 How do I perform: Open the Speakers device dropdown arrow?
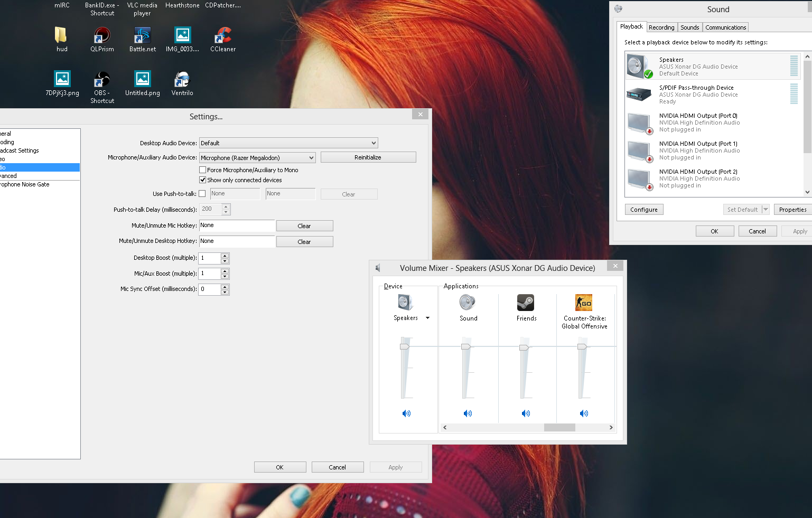pyautogui.click(x=427, y=318)
